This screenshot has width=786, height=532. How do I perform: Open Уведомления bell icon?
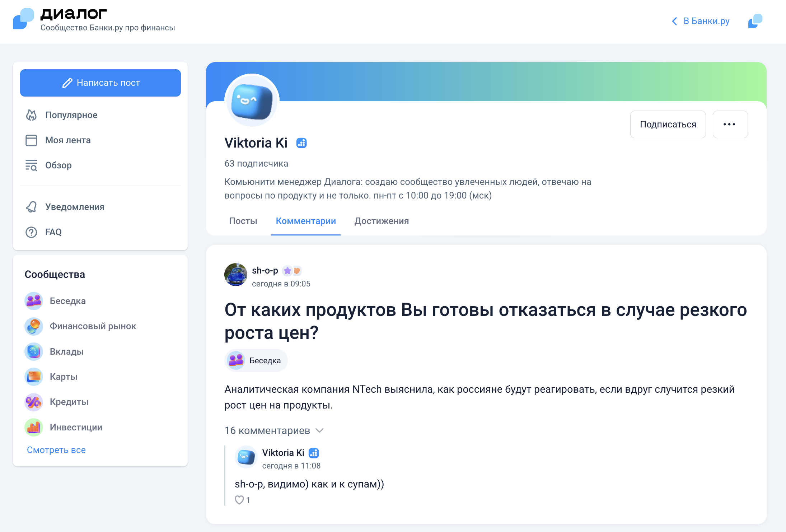(x=31, y=207)
